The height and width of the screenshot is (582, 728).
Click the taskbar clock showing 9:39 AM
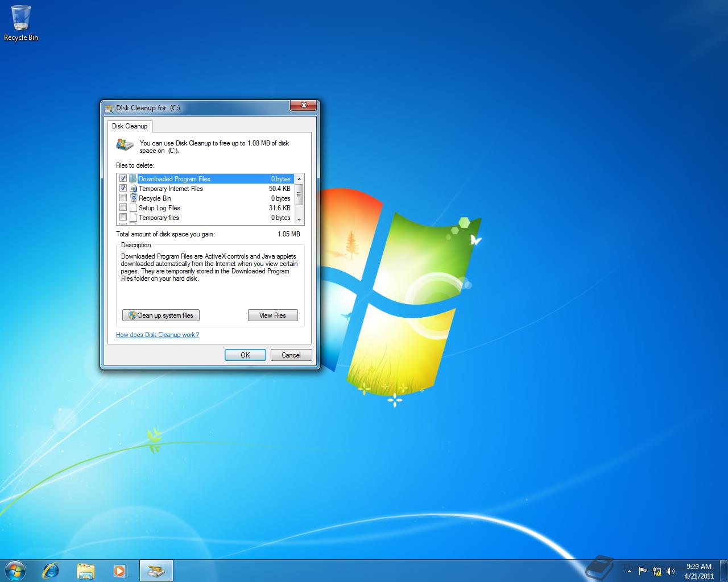(699, 571)
